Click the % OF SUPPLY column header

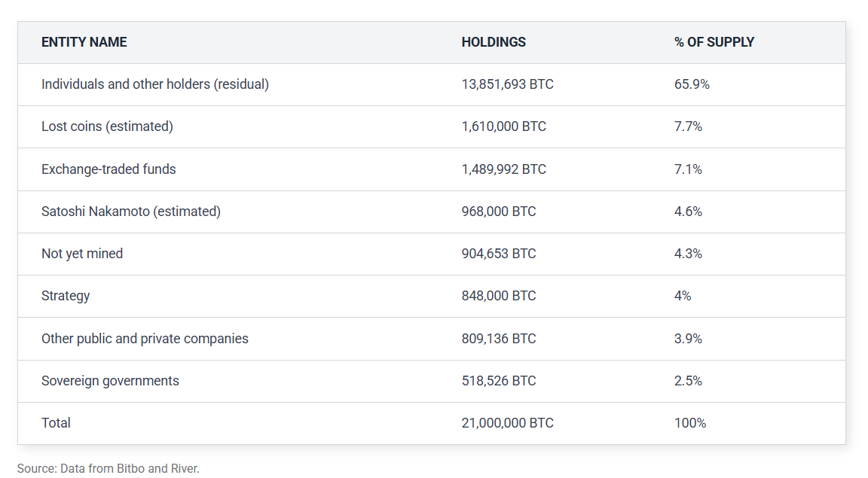(x=714, y=42)
